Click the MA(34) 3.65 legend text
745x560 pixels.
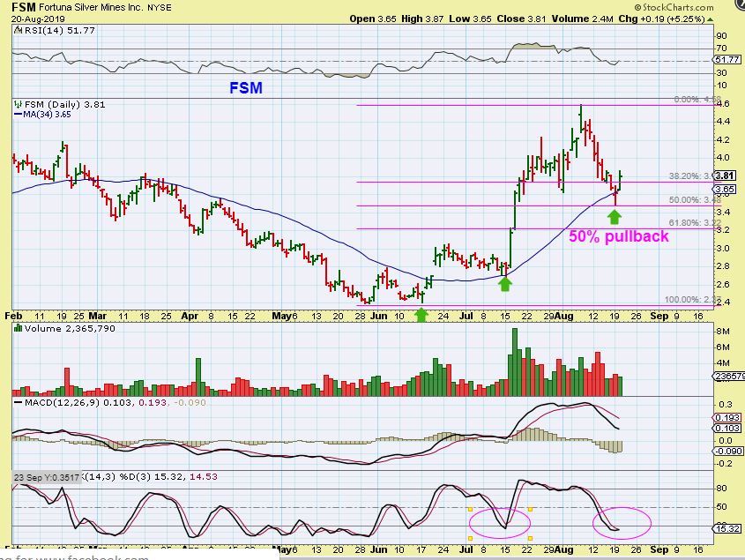pos(47,115)
